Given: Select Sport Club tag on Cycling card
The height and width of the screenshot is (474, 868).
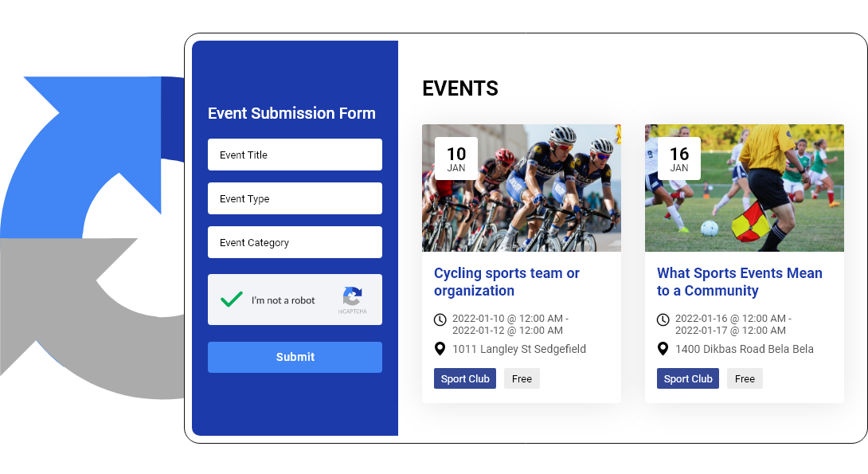Looking at the screenshot, I should pos(465,378).
